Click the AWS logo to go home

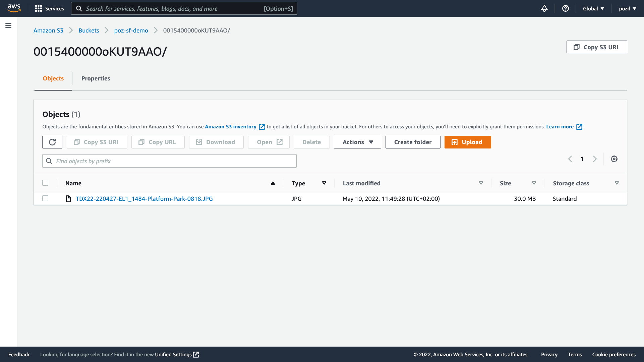tap(13, 8)
